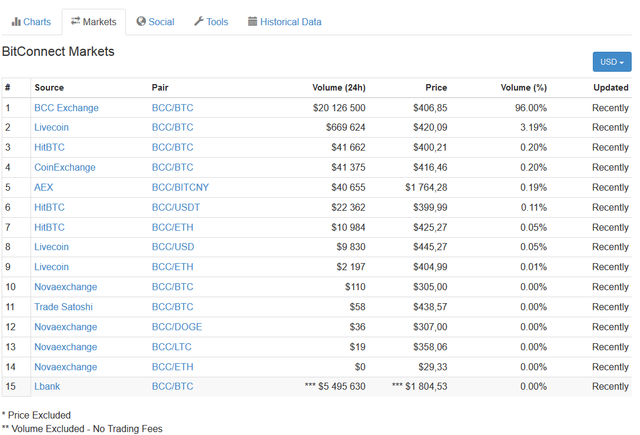640x435 pixels.
Task: Click the $29,33 price cell
Action: click(433, 367)
